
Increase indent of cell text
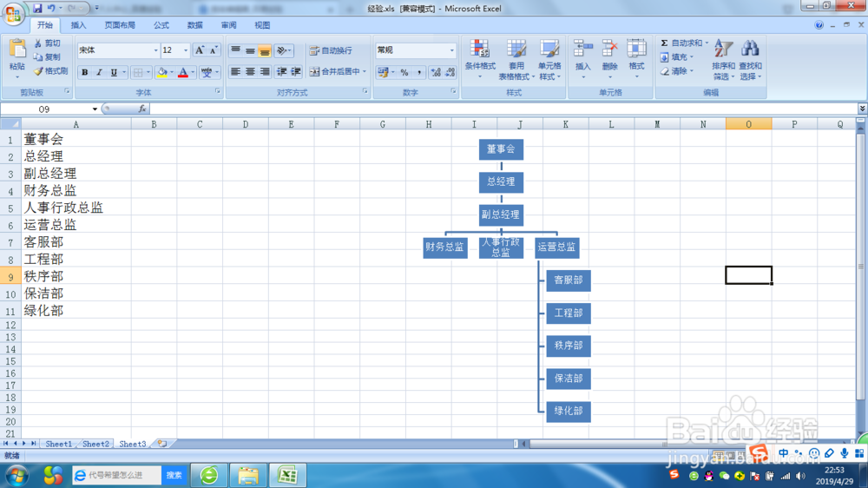296,71
